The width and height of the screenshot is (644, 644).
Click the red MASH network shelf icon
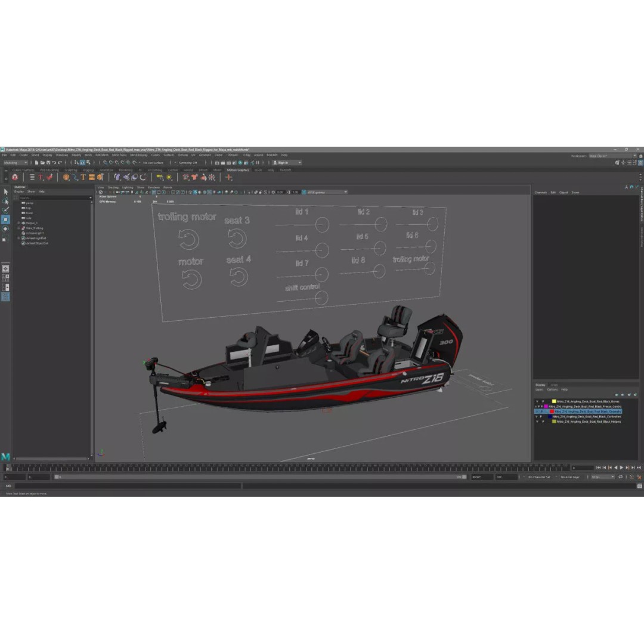pos(15,178)
